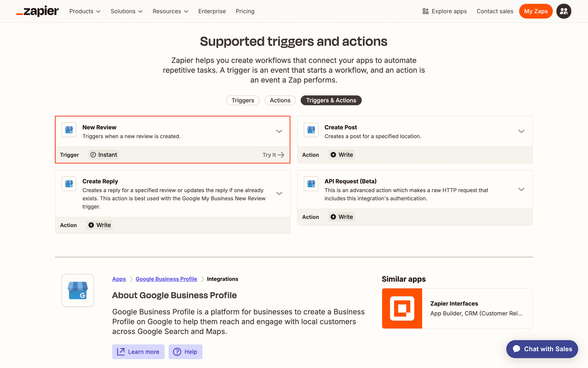Click Contact sales
This screenshot has height=368, width=588.
(495, 11)
